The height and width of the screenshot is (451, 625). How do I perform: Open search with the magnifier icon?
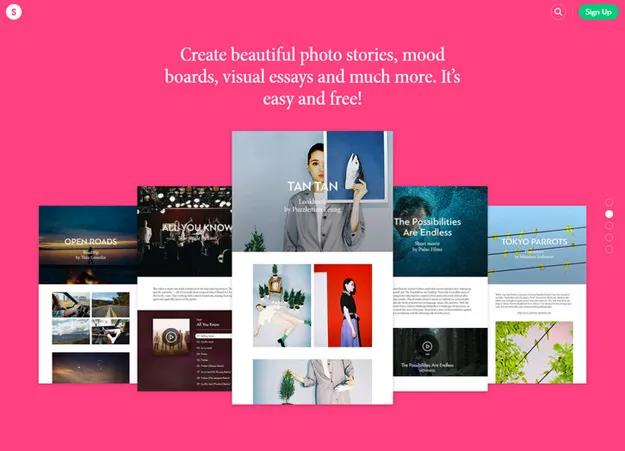click(x=558, y=12)
